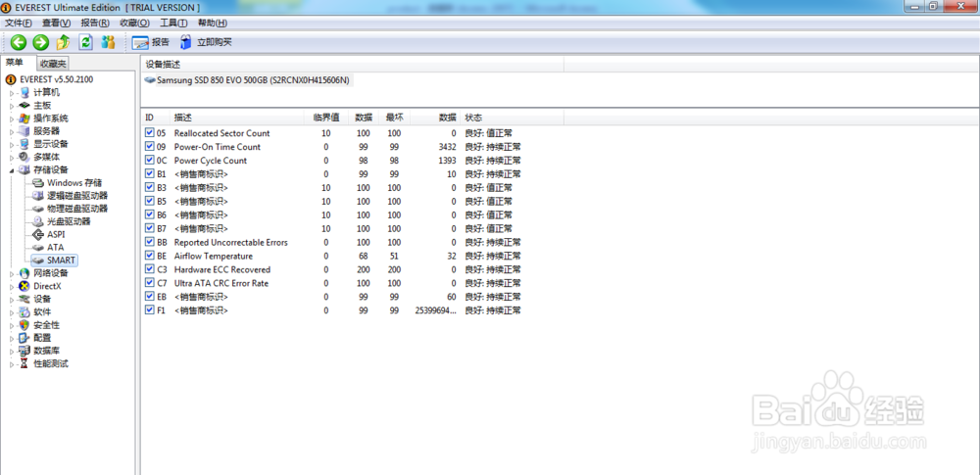980x475 pixels.
Task: Open the 文件(F) menu
Action: [18, 24]
